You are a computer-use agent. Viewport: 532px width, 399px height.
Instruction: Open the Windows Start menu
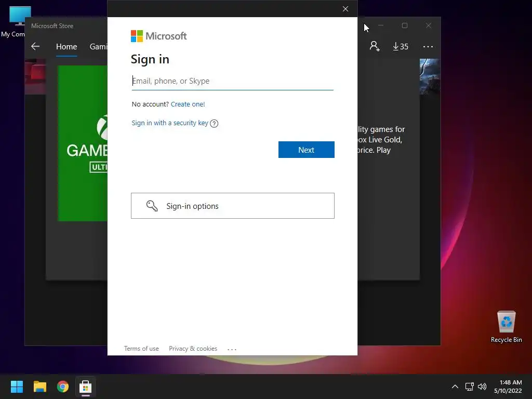point(17,387)
